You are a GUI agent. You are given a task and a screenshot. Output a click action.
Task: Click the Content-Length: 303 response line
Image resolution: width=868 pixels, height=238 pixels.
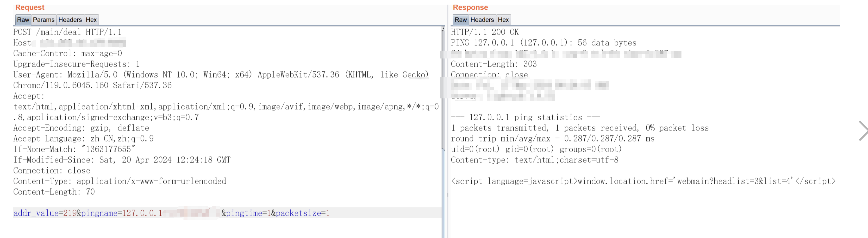[x=494, y=64]
